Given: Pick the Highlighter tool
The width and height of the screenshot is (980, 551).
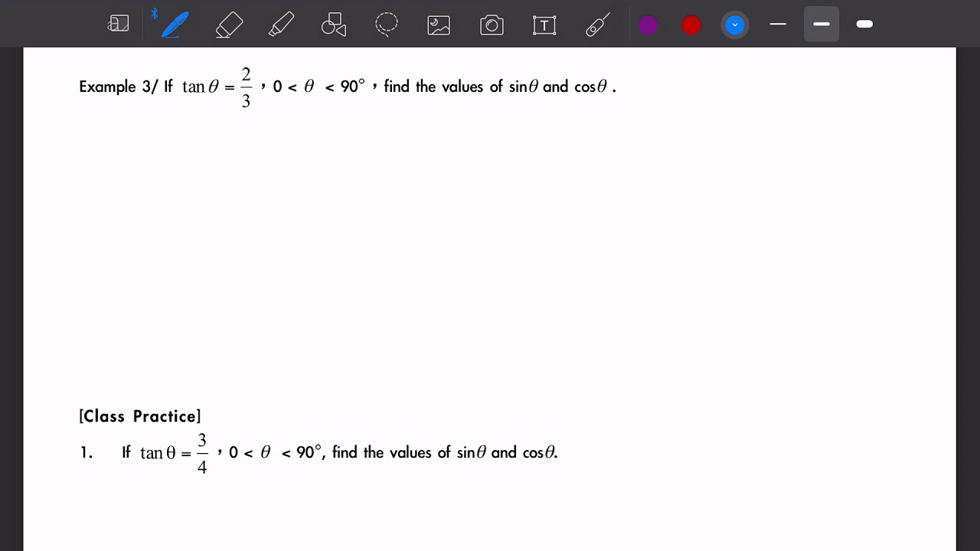Looking at the screenshot, I should [x=281, y=24].
